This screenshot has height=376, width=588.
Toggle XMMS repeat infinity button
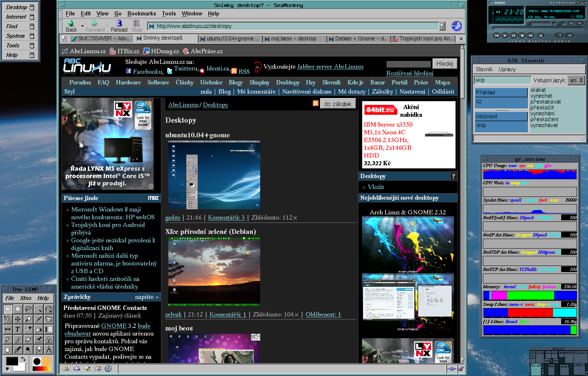(569, 36)
